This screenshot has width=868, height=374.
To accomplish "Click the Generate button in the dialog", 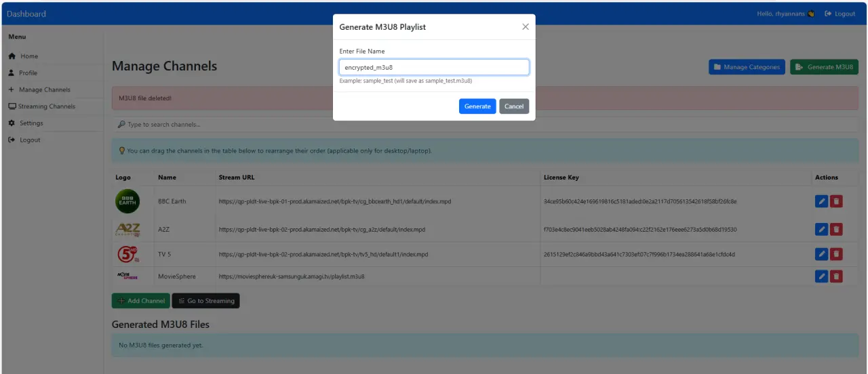I will coord(477,106).
